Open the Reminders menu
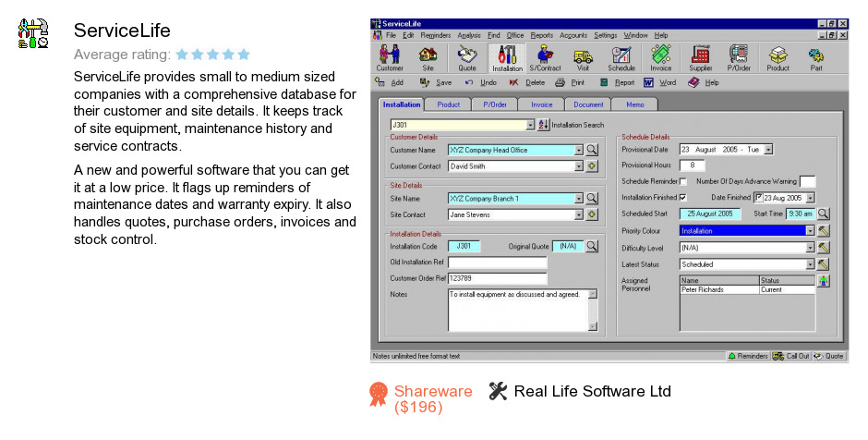 click(435, 35)
